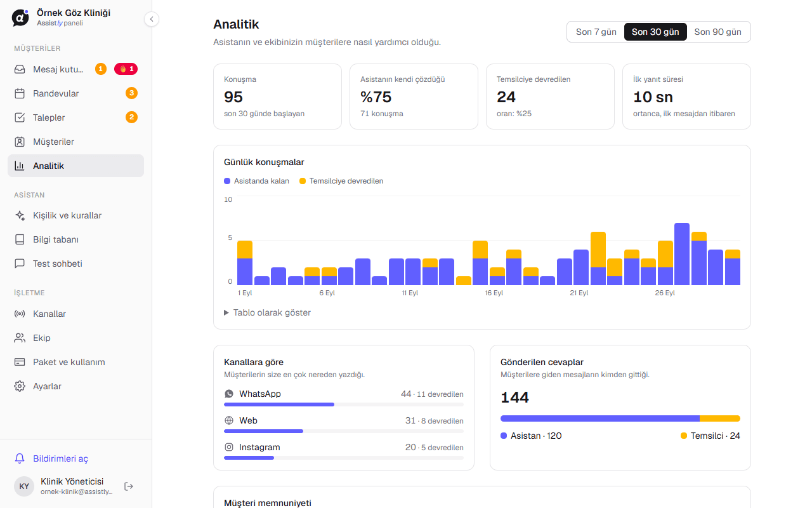Click Temsilciye devredilen legend swatch

click(303, 181)
